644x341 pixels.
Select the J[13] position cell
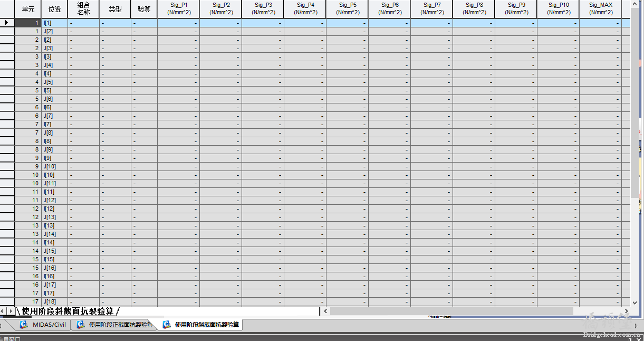click(x=54, y=217)
